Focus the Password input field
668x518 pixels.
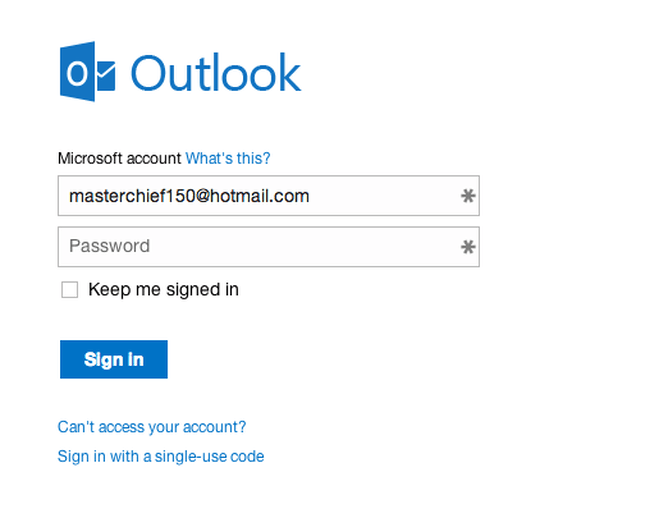269,247
